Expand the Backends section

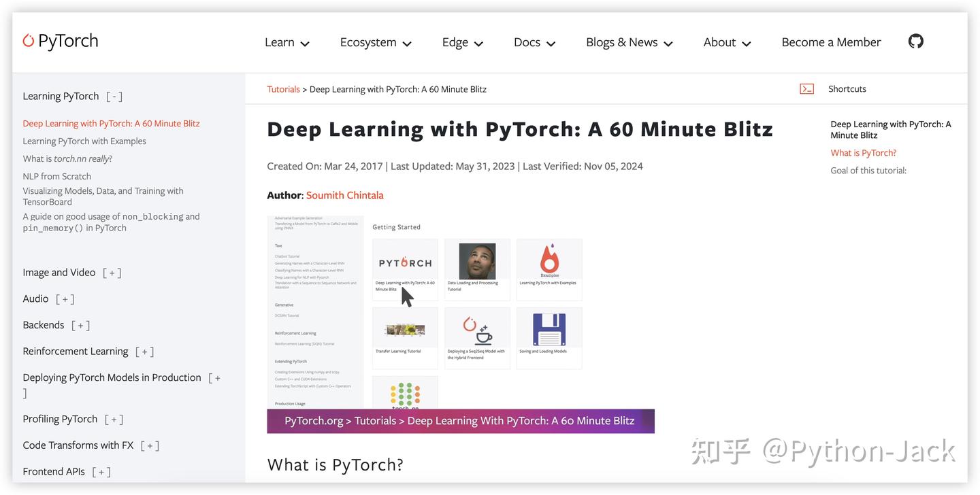tap(80, 325)
